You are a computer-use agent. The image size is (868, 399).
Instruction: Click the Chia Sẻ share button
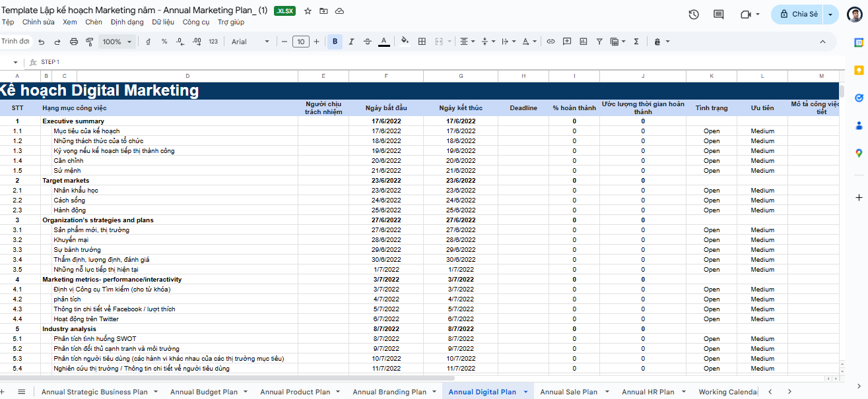(799, 15)
